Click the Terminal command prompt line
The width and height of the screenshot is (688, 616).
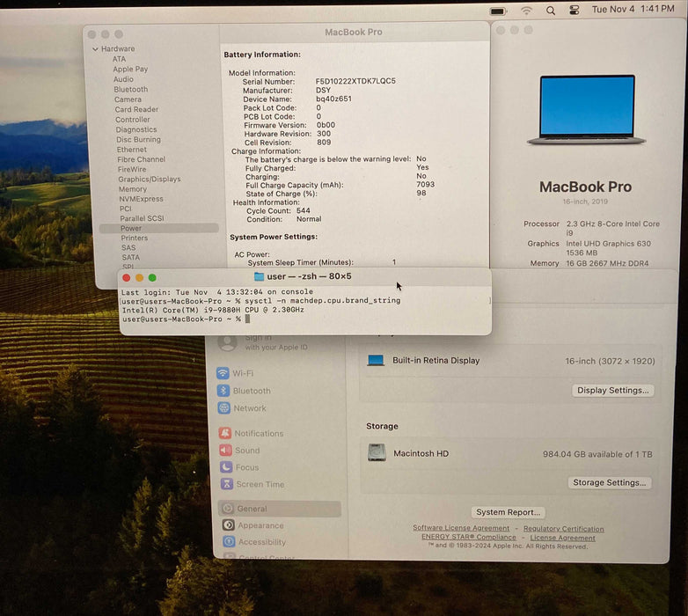187,319
